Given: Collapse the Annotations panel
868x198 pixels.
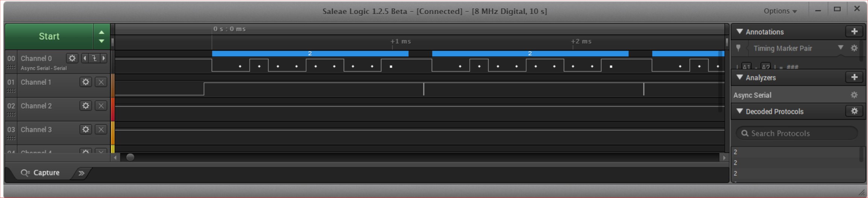Looking at the screenshot, I should [x=739, y=32].
